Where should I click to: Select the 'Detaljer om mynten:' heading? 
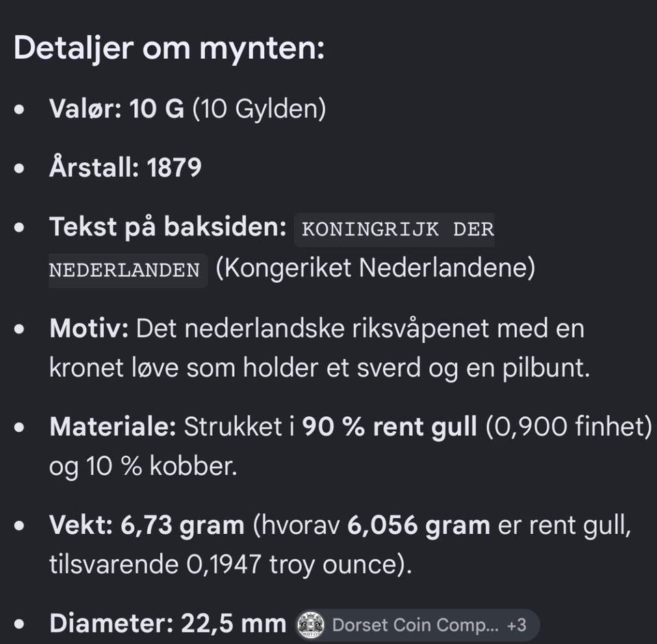coord(169,48)
